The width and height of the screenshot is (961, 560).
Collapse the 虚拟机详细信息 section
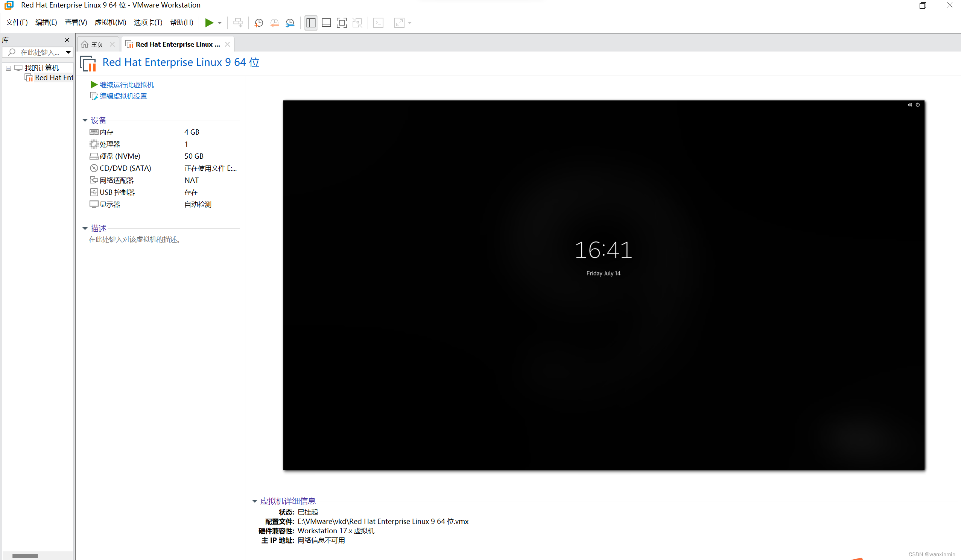(x=255, y=501)
